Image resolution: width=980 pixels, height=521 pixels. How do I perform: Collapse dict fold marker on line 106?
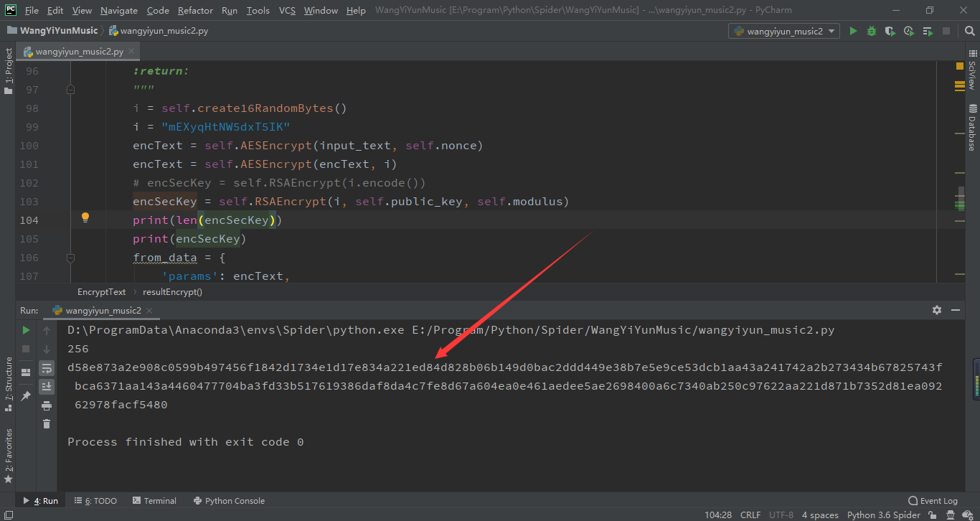point(70,258)
